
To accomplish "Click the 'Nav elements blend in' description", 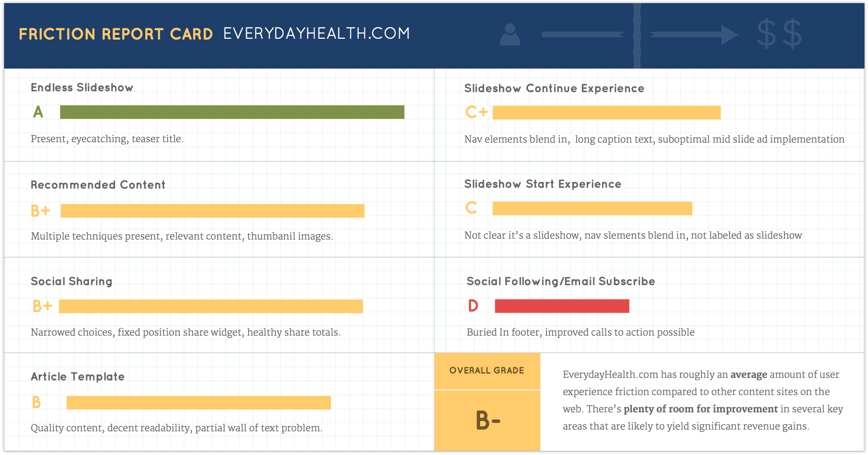I will point(654,139).
